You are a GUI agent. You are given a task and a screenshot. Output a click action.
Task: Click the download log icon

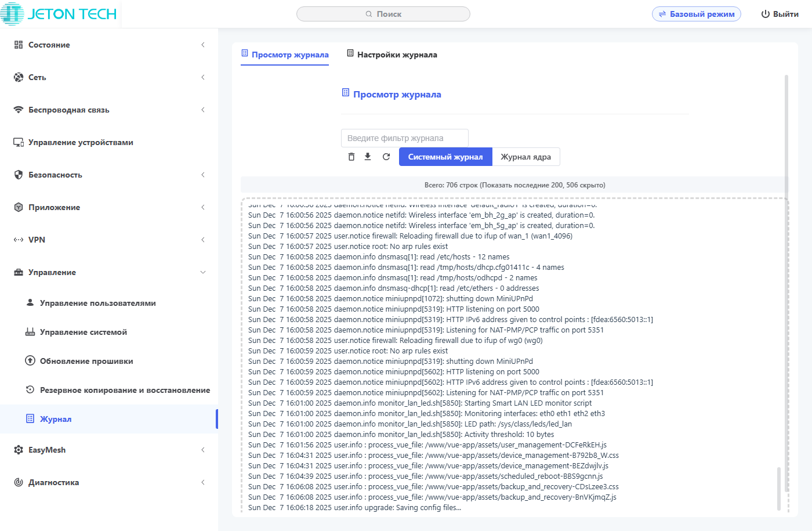click(368, 157)
